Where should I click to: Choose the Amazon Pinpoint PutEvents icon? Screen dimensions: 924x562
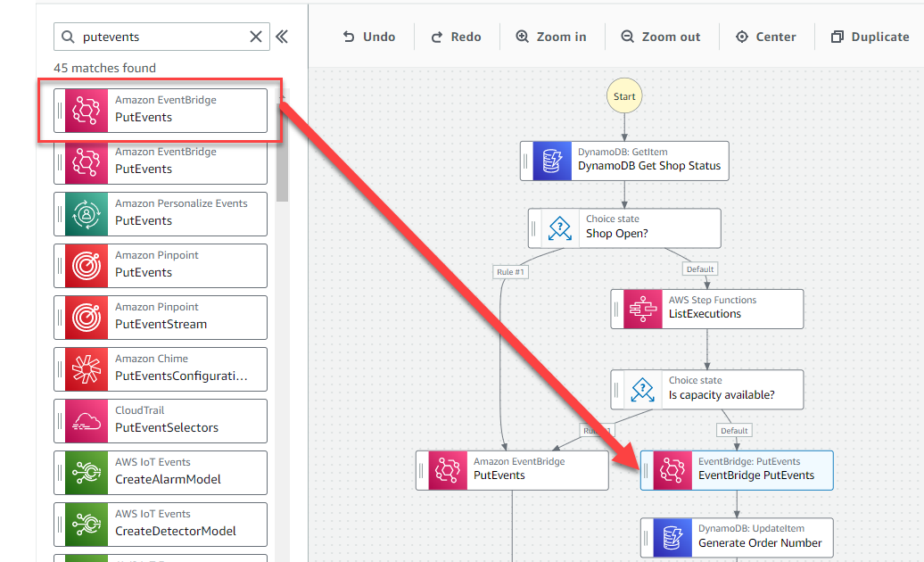[86, 266]
